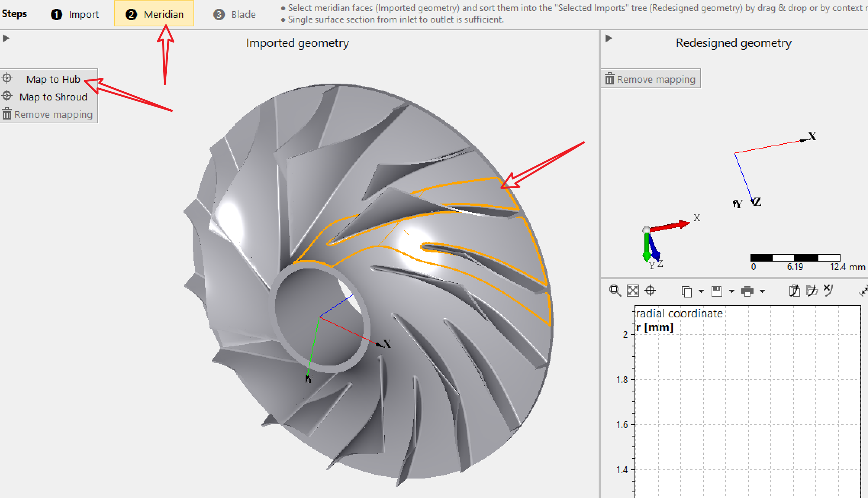Click Map to Shroud
The width and height of the screenshot is (868, 498).
click(x=53, y=97)
